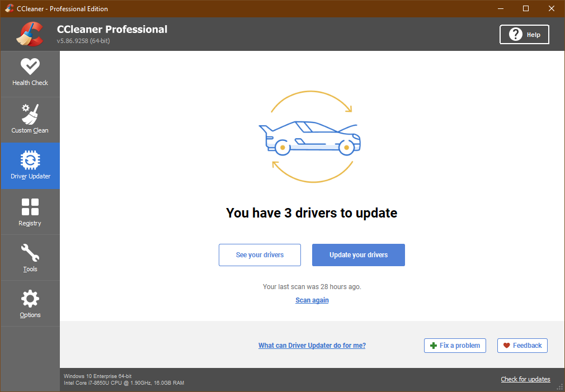This screenshot has height=392, width=565.
Task: Open What can Driver Updater do link
Action: click(312, 346)
